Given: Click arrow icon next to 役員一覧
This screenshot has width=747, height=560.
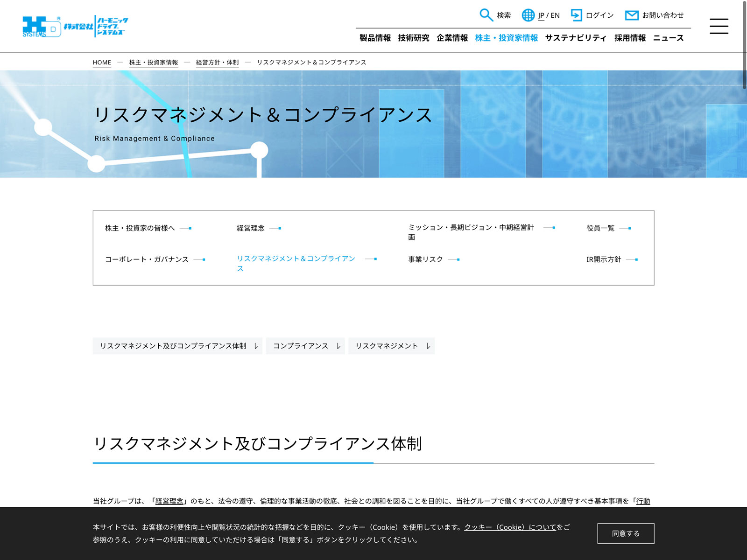Looking at the screenshot, I should (x=625, y=228).
